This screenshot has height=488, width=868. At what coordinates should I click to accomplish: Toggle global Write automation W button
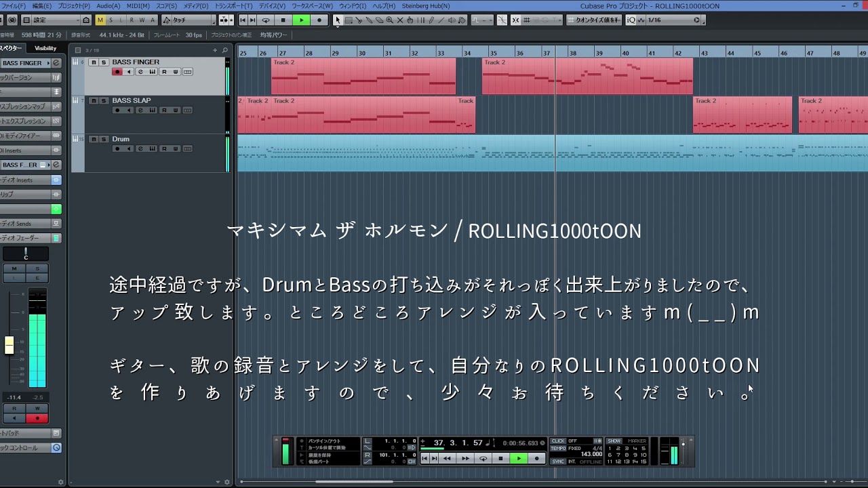coord(142,20)
